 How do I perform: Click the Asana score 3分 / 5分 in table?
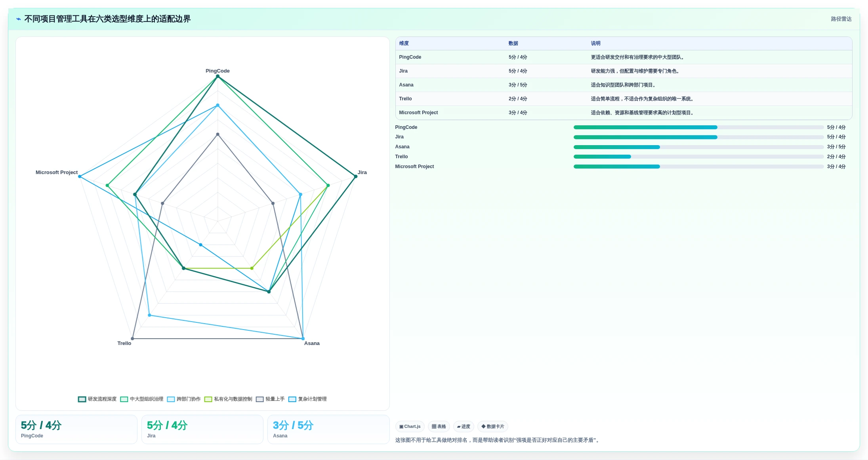click(x=518, y=85)
